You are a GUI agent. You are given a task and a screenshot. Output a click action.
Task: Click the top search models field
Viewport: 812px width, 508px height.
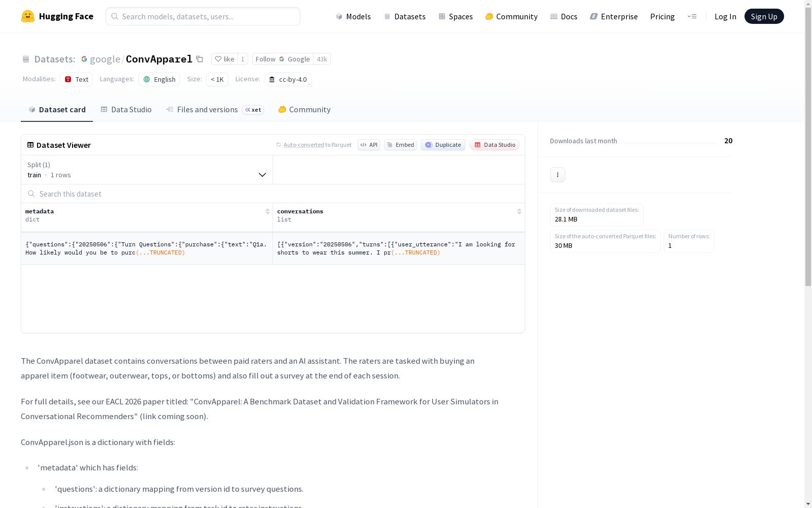tap(203, 16)
